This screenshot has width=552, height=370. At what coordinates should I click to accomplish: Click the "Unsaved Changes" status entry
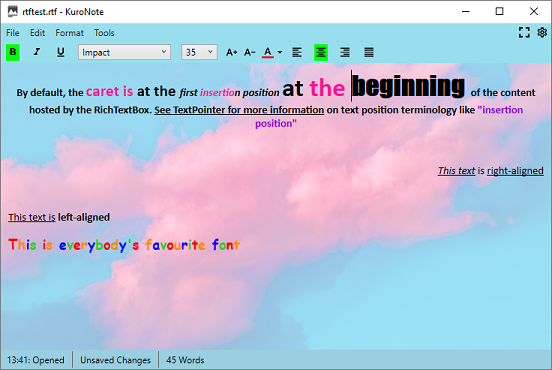115,360
